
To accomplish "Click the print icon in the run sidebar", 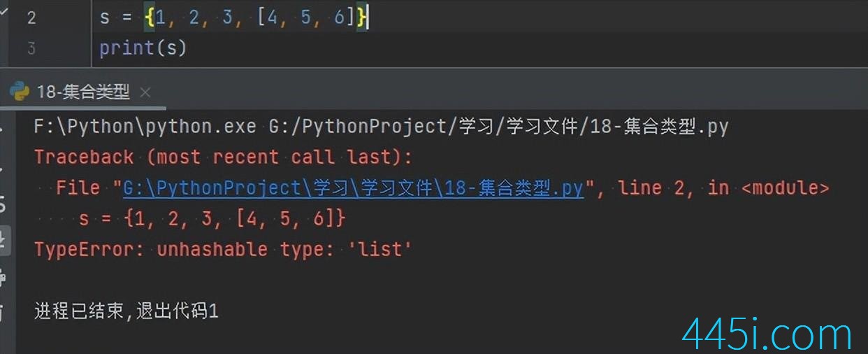I will pos(3,276).
